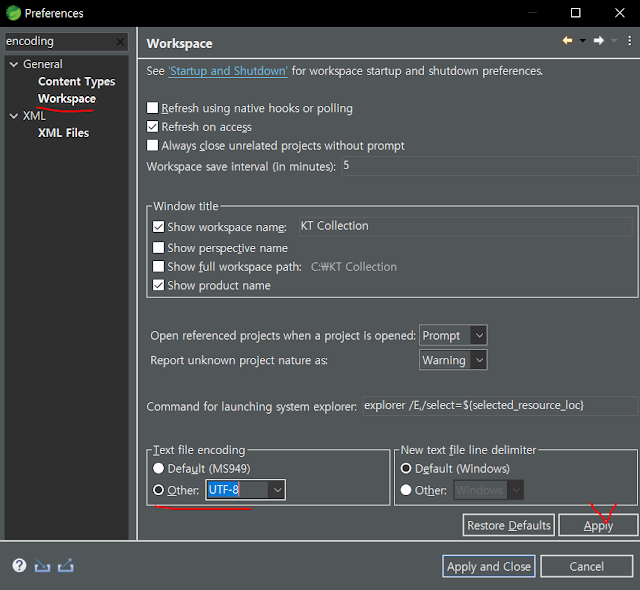This screenshot has height=590, width=640.
Task: Select XML Files in the tree
Action: 63,133
